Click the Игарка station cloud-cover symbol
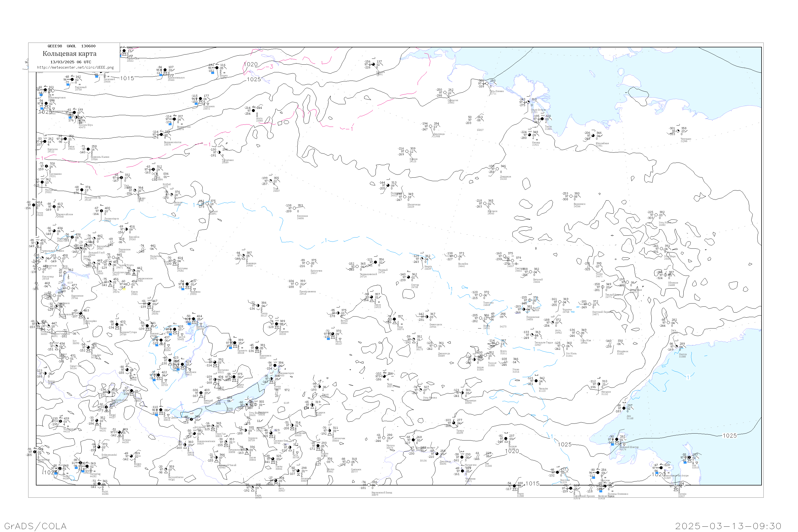This screenshot has height=532, width=798. tap(217, 68)
